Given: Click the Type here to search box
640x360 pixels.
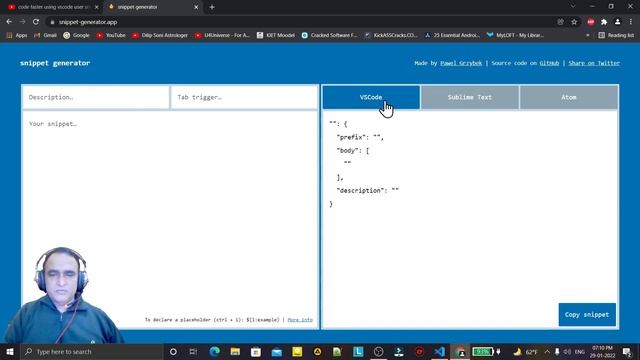Looking at the screenshot, I should click(x=92, y=351).
